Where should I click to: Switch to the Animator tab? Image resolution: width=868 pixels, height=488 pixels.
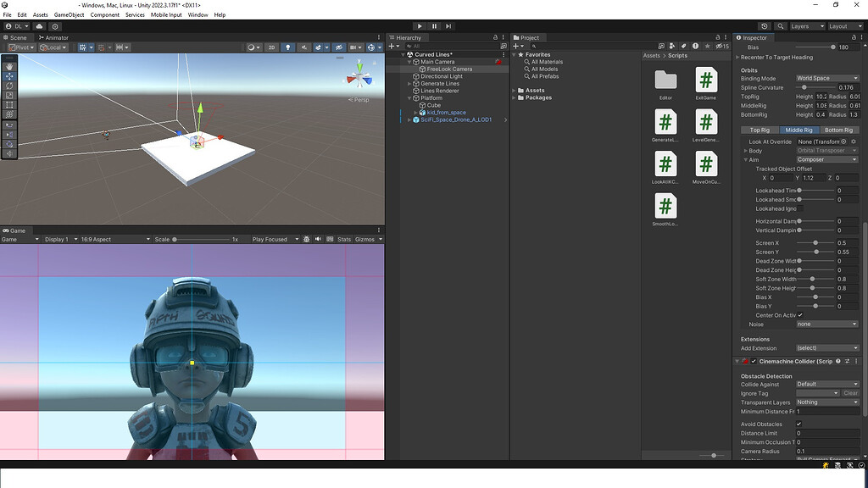[53, 37]
